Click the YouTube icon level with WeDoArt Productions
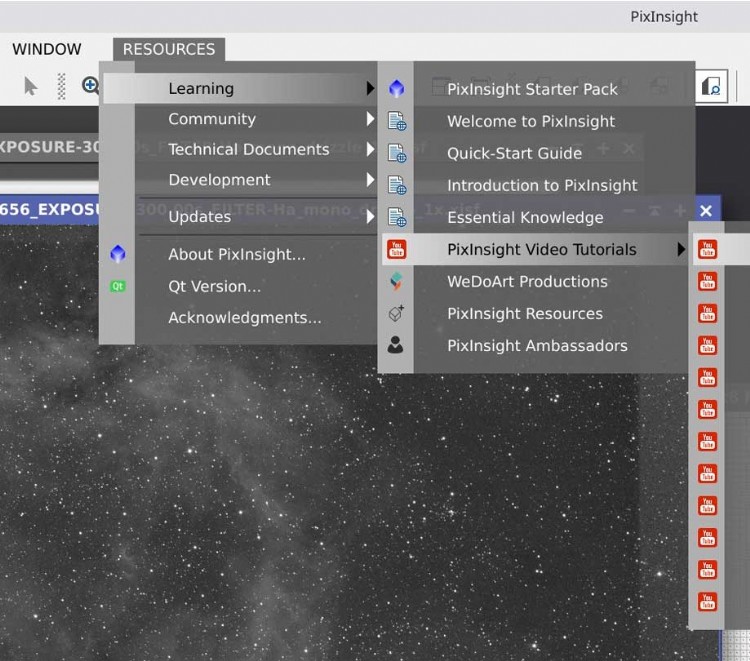The image size is (750, 661). pos(708,281)
